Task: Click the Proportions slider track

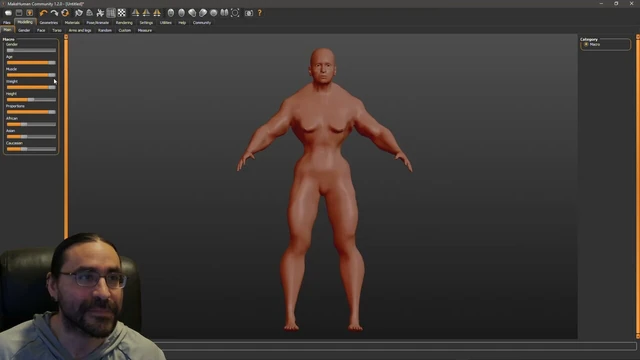Action: coord(31,112)
